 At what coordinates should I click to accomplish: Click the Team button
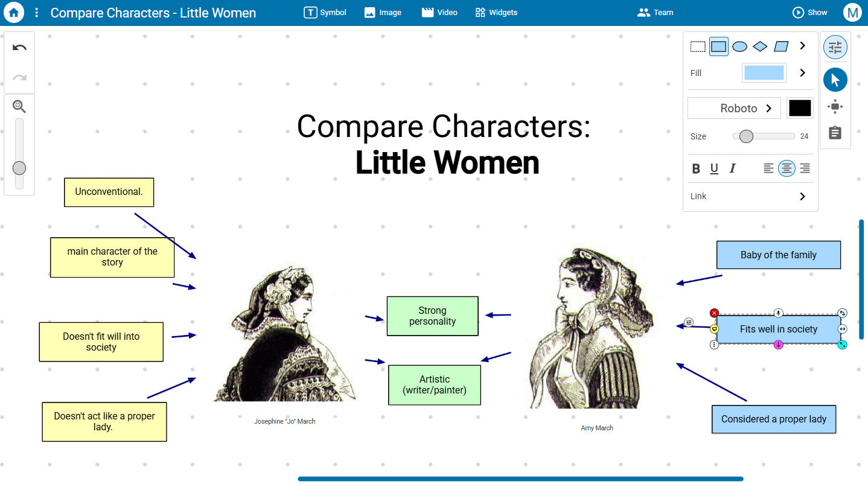pyautogui.click(x=655, y=13)
